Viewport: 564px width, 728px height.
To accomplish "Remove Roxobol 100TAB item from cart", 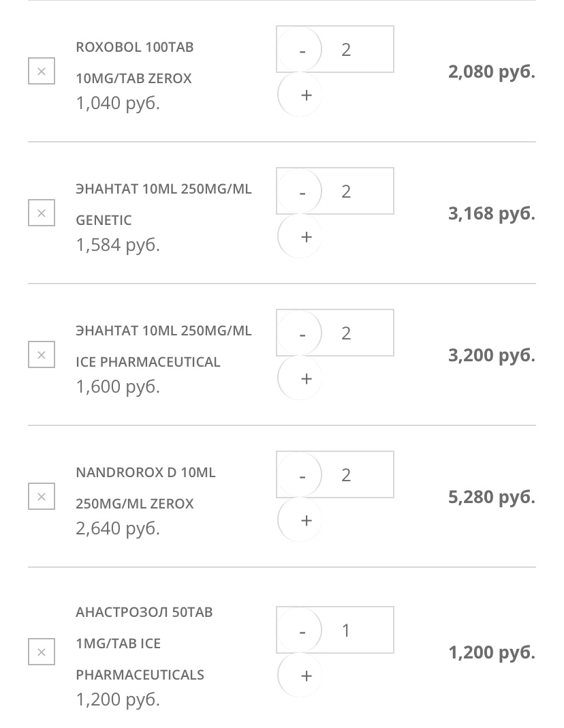I will pos(42,72).
